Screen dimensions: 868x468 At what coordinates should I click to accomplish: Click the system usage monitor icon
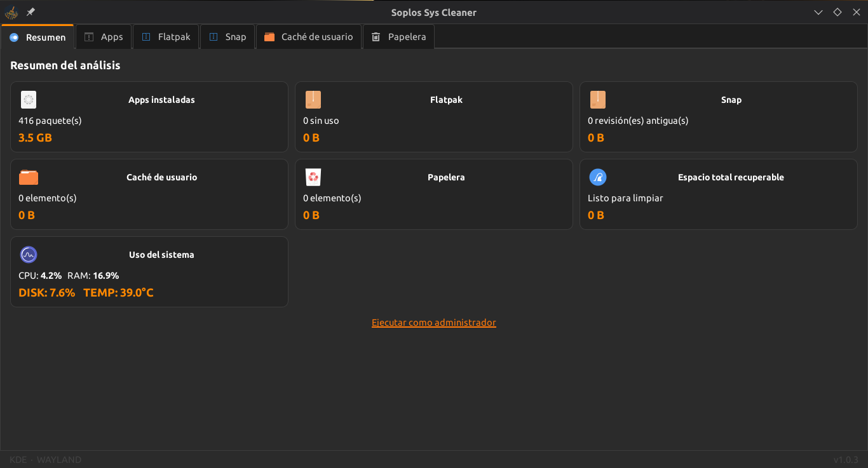29,255
